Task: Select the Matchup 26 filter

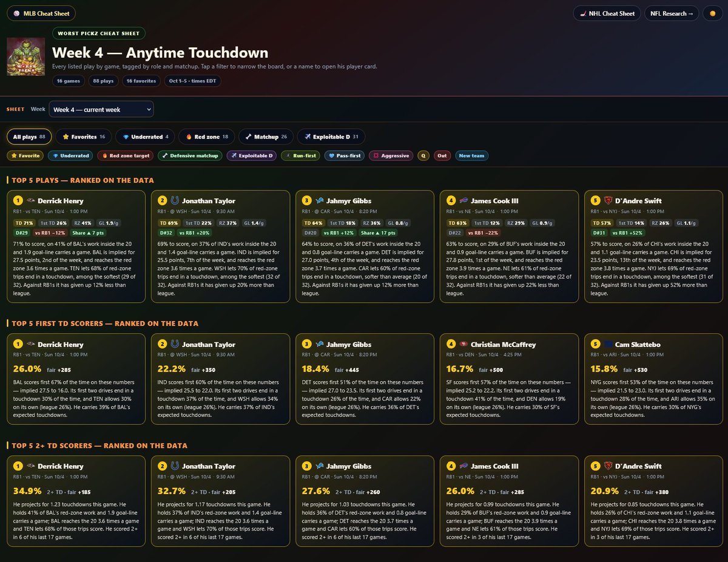Action: [266, 137]
